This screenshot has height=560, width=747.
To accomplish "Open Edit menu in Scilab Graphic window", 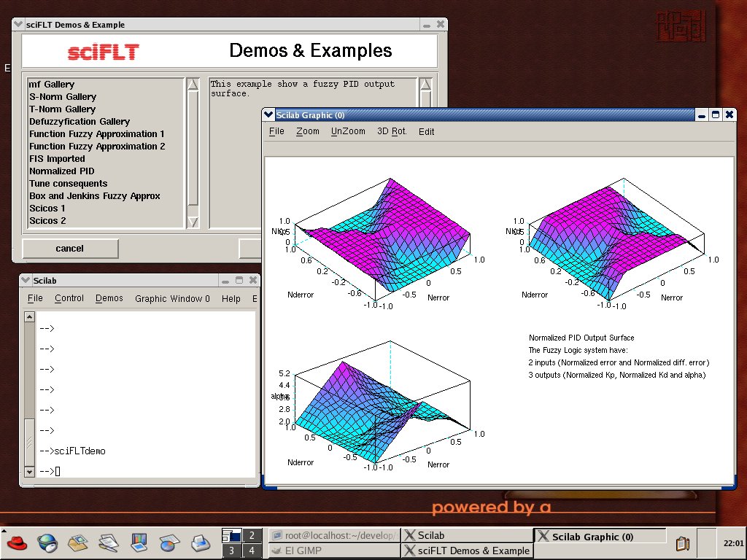I will point(426,131).
